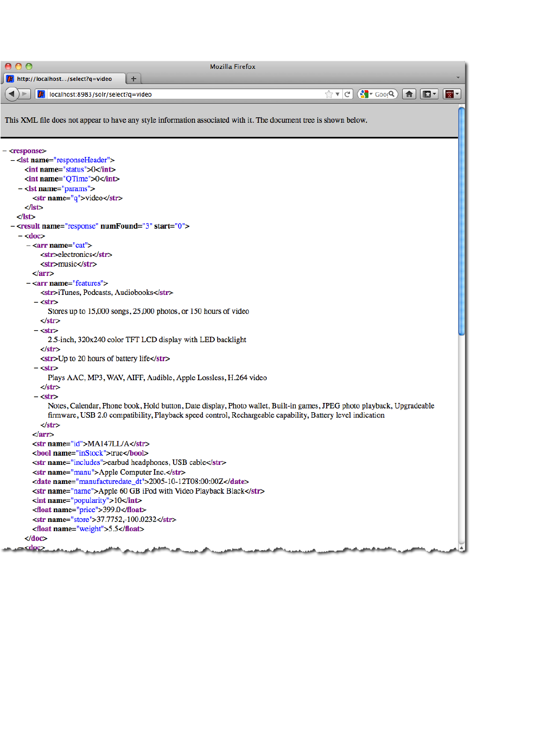
Task: Click the name 'Apple 60 GB iPod' line
Action: coord(149,492)
